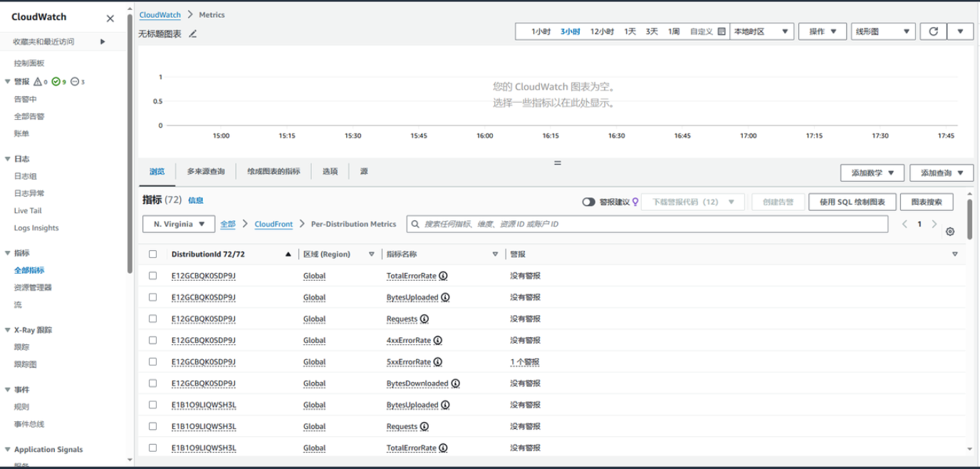Viewport: 980px width, 469px height.
Task: Open the calendar icon for custom range
Action: [x=721, y=31]
